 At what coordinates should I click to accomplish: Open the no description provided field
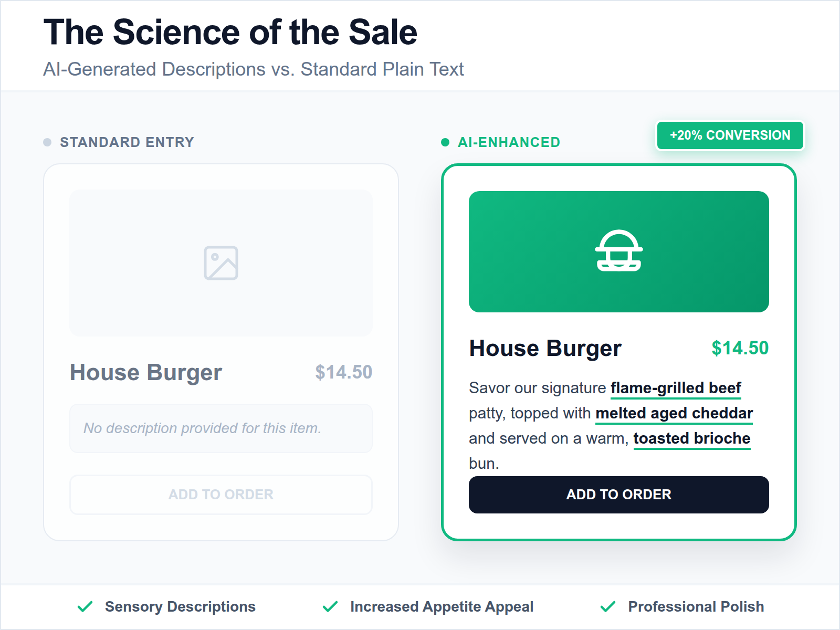click(220, 428)
